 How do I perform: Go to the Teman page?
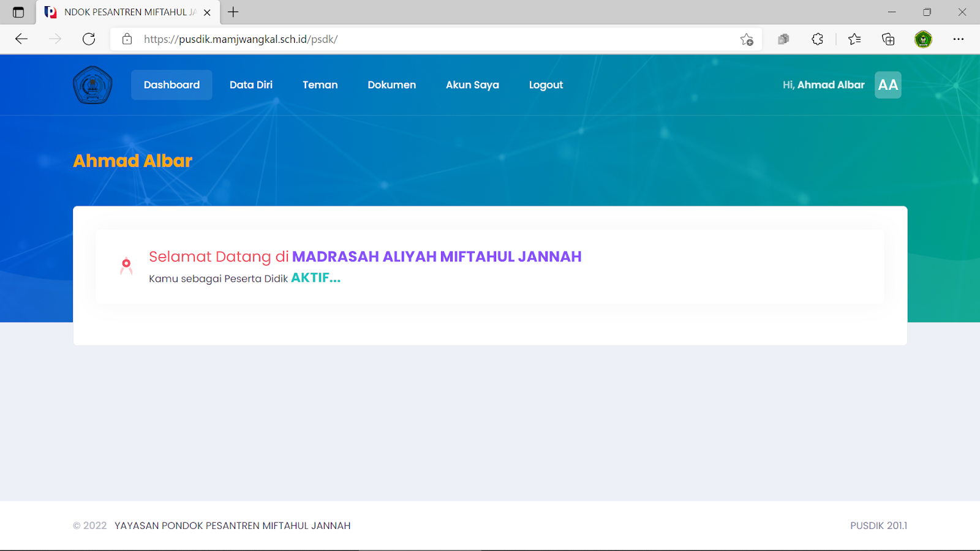coord(320,85)
